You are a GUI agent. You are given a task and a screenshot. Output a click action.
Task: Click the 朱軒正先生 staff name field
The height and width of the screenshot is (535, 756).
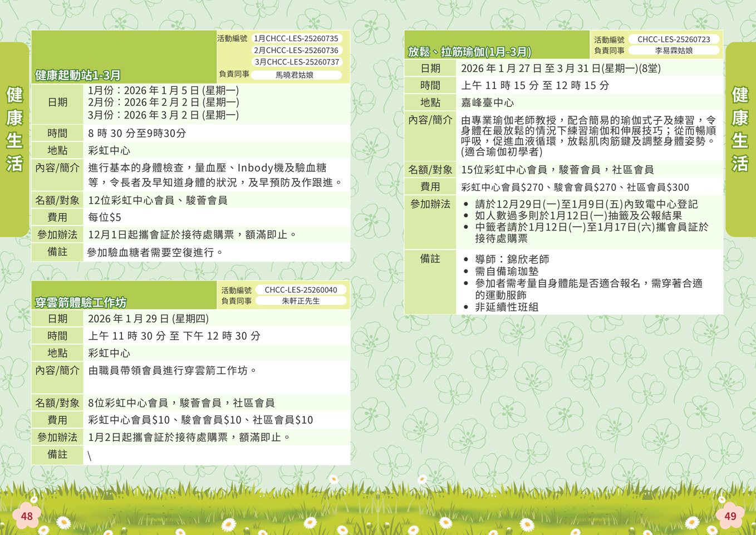pos(301,301)
